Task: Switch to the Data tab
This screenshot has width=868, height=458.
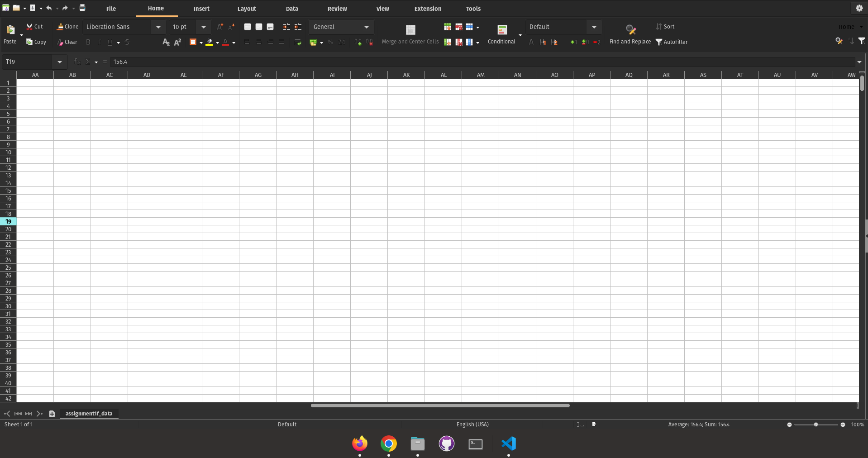Action: pos(292,9)
